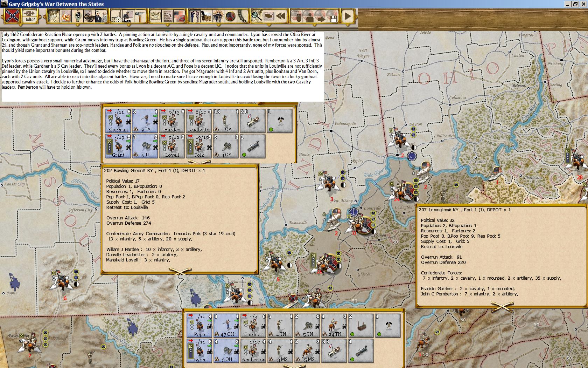Select the 47 OH infantry unit card
This screenshot has height=368, width=588.
pos(226,325)
